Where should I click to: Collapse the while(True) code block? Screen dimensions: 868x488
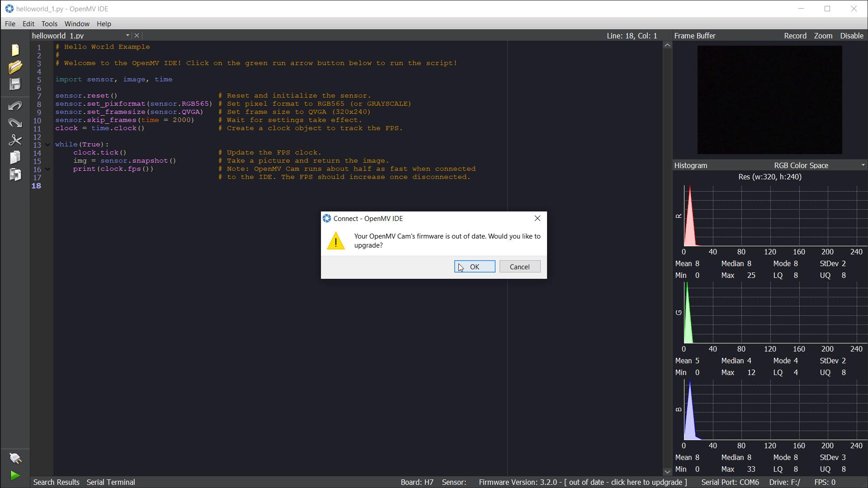click(47, 145)
